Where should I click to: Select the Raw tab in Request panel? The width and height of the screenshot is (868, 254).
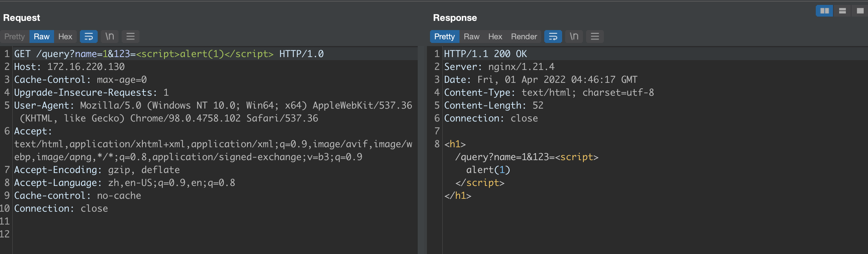(41, 36)
